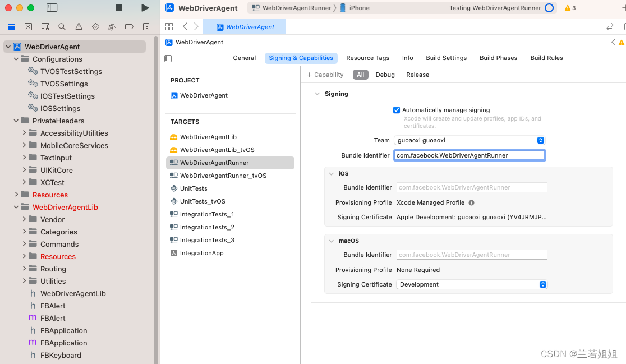
Task: Go back in editor history
Action: [x=185, y=26]
